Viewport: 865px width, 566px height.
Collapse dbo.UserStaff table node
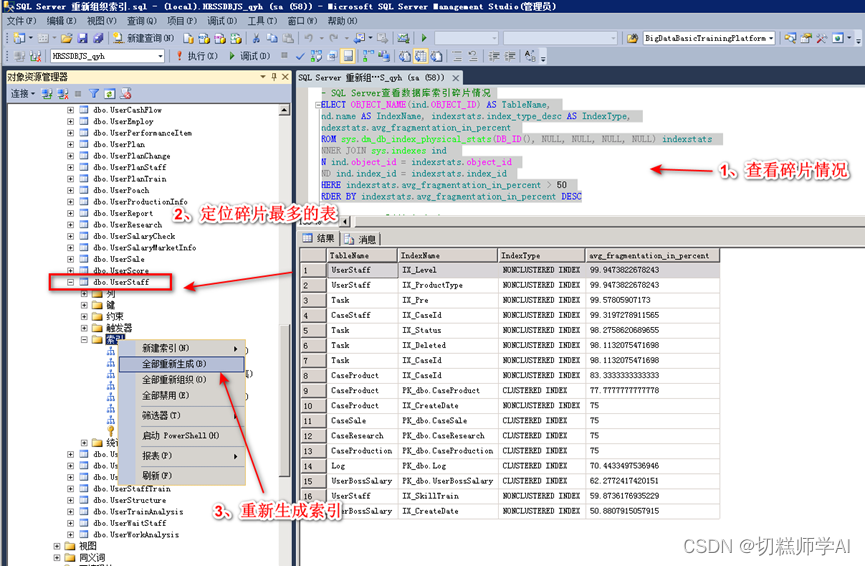[x=71, y=282]
